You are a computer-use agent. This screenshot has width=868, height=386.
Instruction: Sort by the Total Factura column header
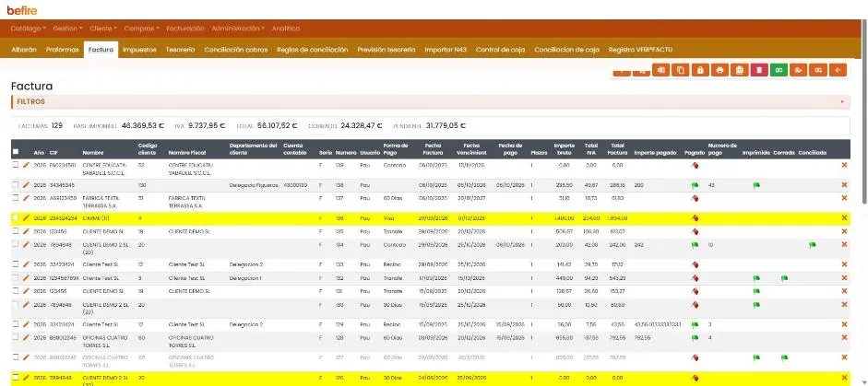point(615,149)
